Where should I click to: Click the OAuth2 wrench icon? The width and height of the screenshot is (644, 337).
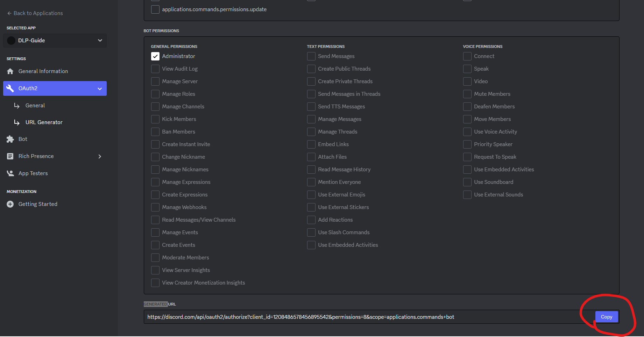point(10,88)
